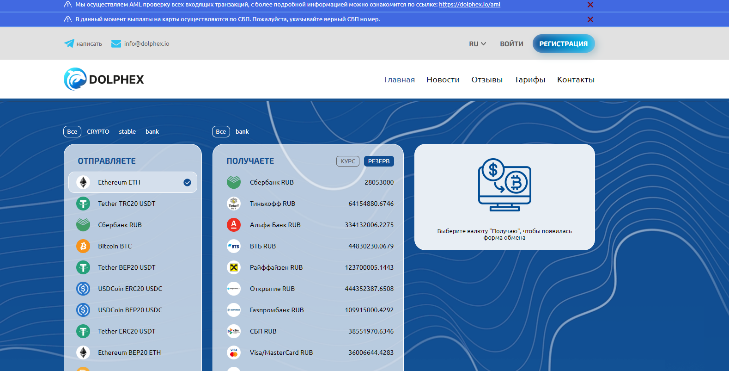Filter send currencies by CRYPTO
The height and width of the screenshot is (371, 729).
coord(98,132)
